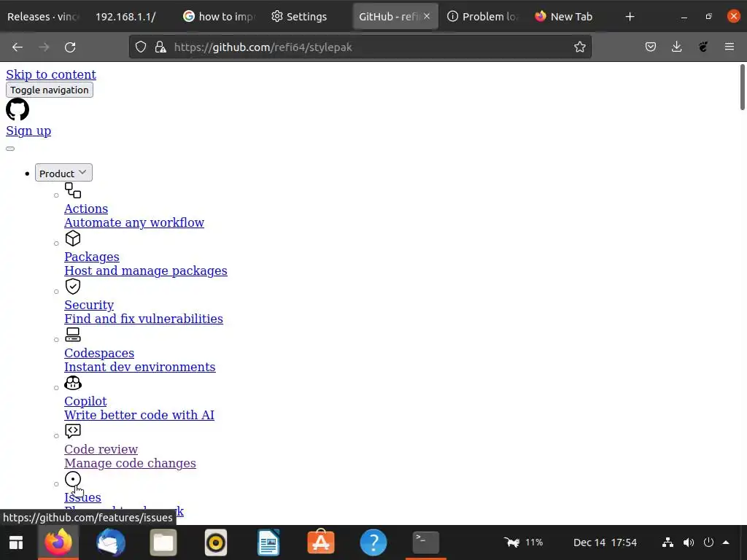This screenshot has width=747, height=560.
Task: Click the Security shield-check icon
Action: [x=73, y=287]
